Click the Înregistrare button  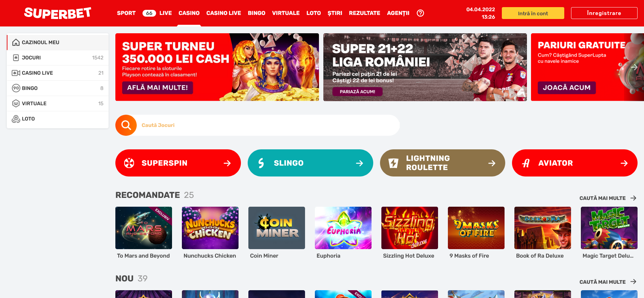(604, 13)
